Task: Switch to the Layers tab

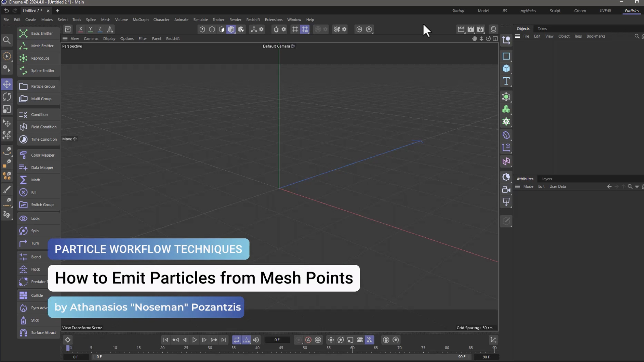Action: coord(547,179)
